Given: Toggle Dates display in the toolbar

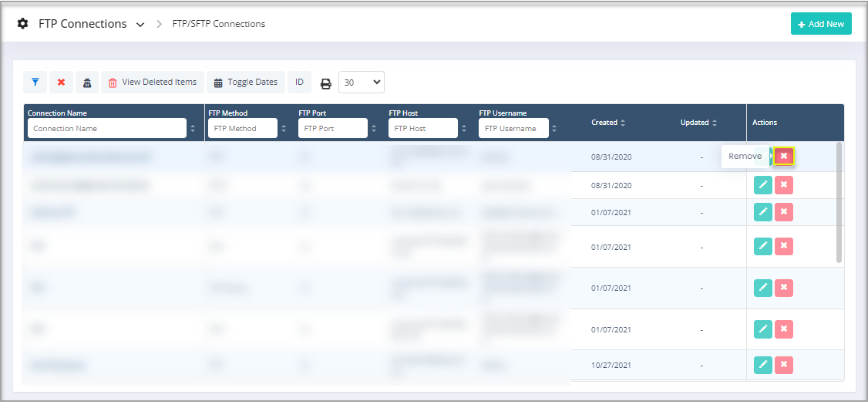Looking at the screenshot, I should 245,83.
